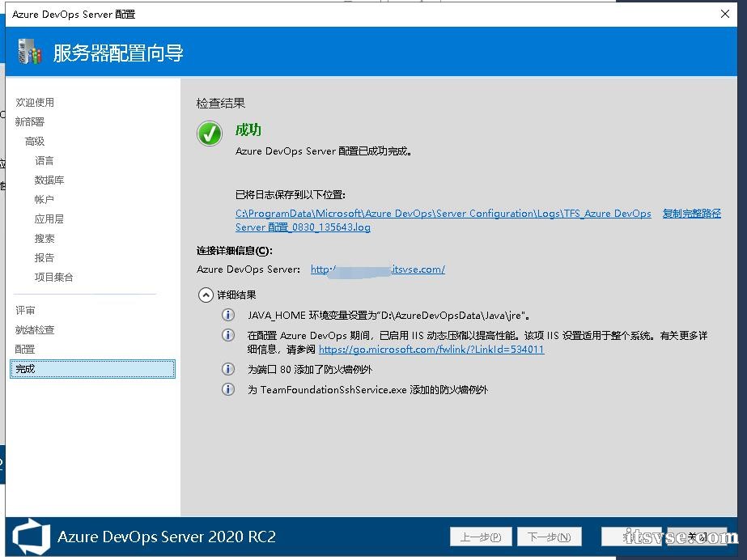Click the info icon beside JAVA_HOME message
Image resolution: width=747 pixels, height=560 pixels.
228,315
